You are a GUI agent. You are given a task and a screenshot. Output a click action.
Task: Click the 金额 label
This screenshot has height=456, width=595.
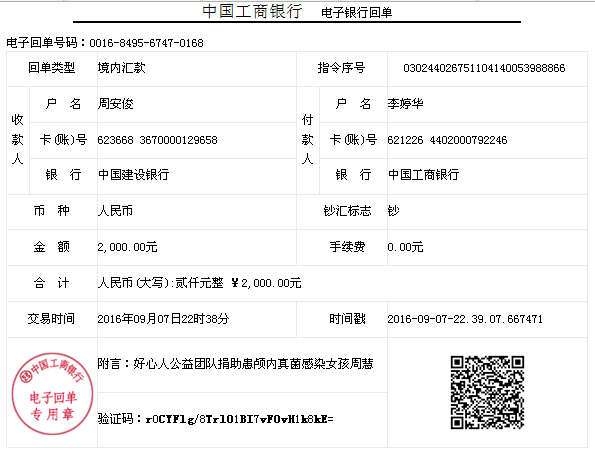pos(52,247)
